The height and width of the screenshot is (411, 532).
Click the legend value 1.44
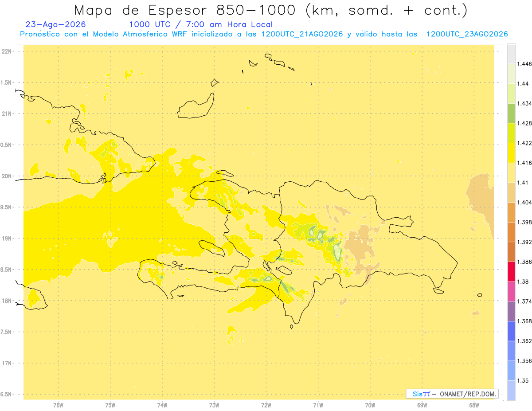pyautogui.click(x=524, y=83)
